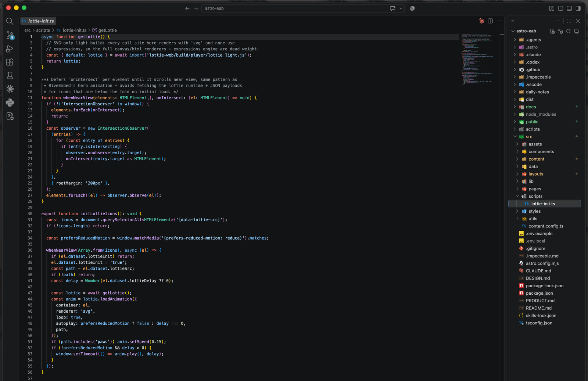Collapse all folders in explorer
Viewport: 588px width, 381px height.
point(576,31)
